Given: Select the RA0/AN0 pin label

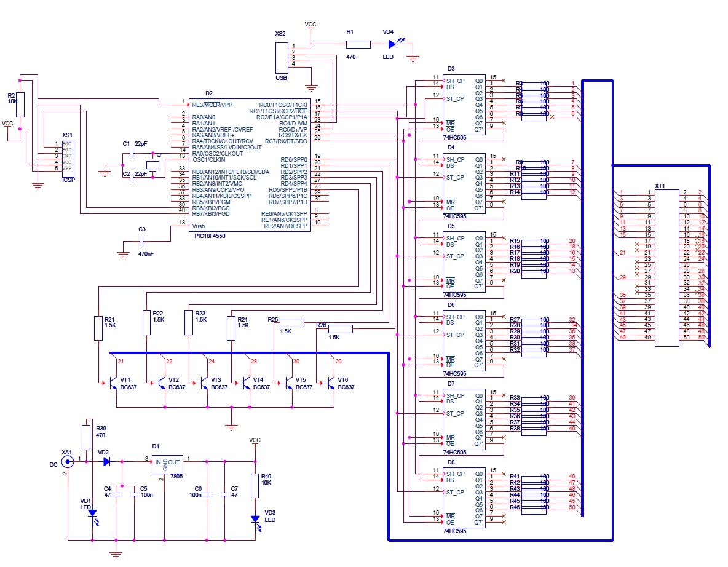Looking at the screenshot, I should point(204,117).
